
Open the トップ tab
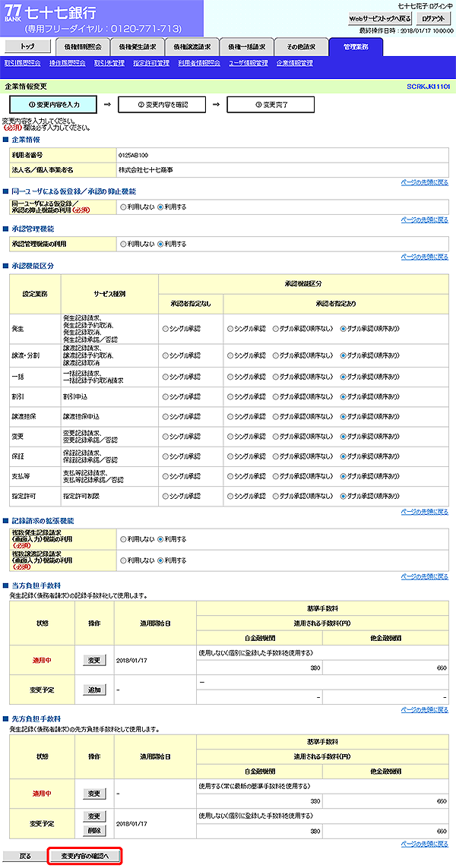click(x=27, y=47)
